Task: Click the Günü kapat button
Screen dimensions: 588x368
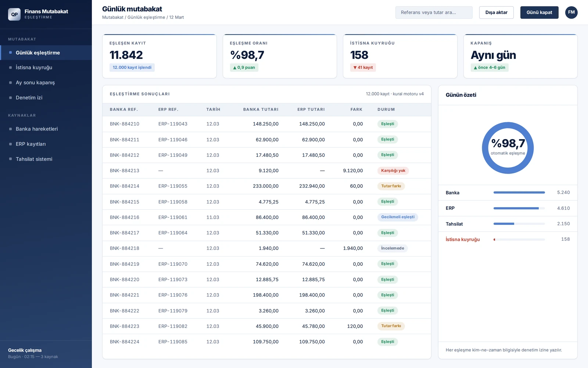Action: coord(539,13)
